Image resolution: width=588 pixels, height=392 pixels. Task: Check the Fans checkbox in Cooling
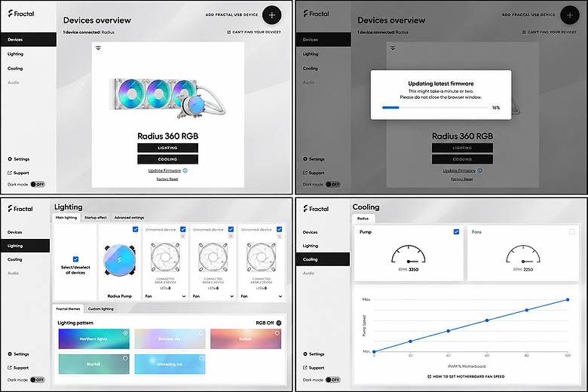tap(572, 232)
